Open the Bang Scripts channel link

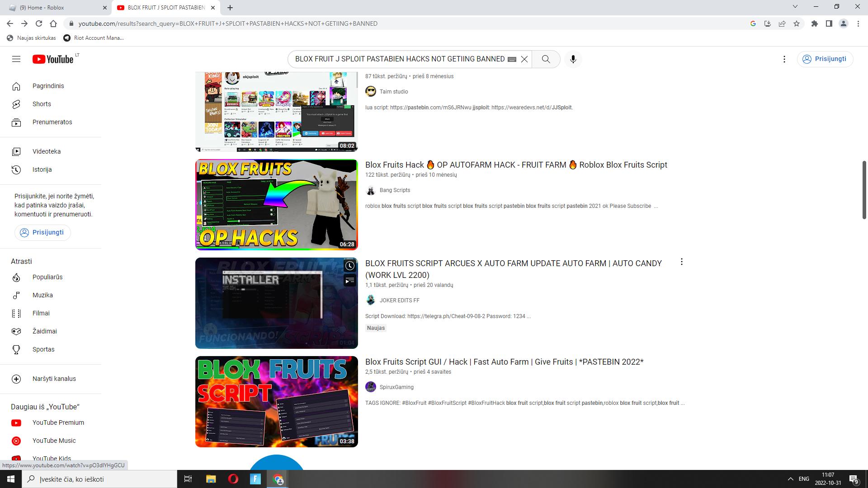pos(395,190)
